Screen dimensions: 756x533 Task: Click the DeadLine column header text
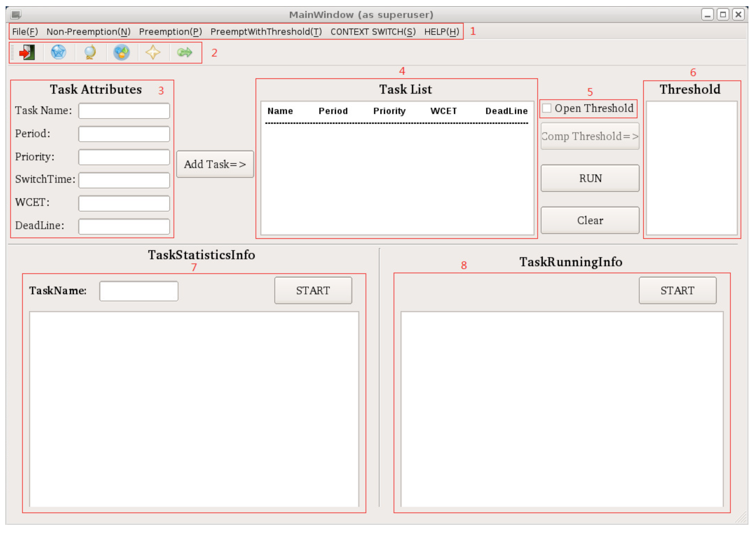coord(507,111)
